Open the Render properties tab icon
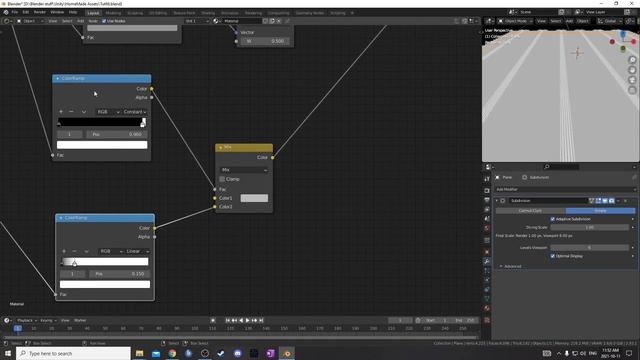Viewport: 640px width, 360px height. tap(487, 191)
